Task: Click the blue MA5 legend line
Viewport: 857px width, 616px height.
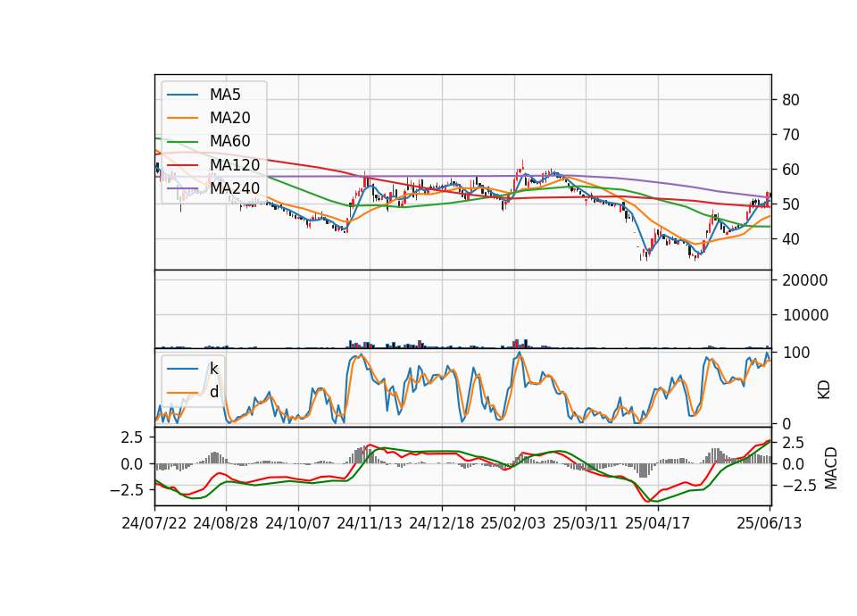Action: 182,96
